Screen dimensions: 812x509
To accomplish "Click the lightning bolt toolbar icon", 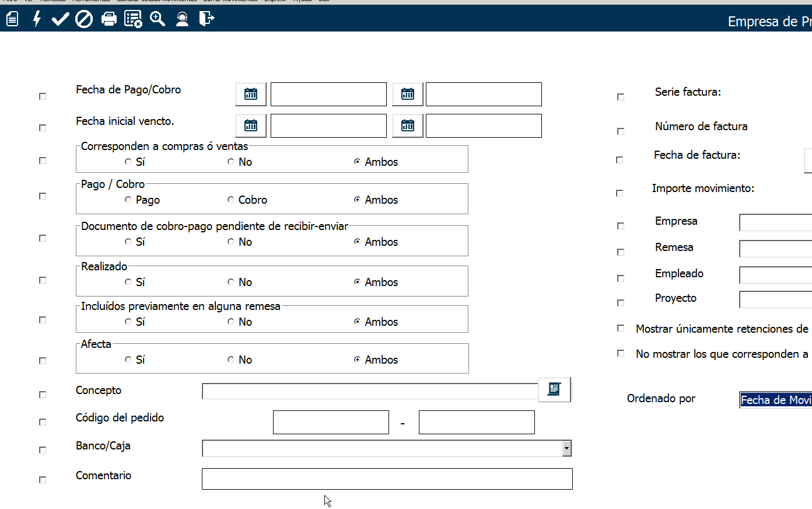I will coord(37,19).
